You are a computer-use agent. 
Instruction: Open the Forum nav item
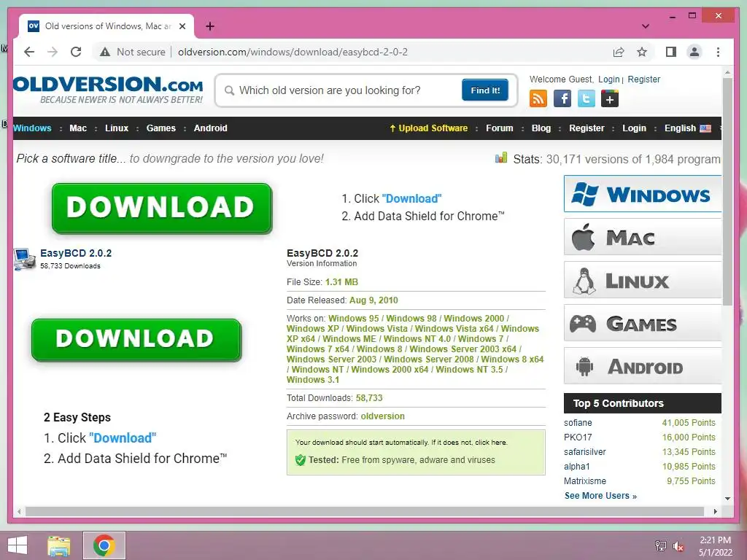coord(499,128)
